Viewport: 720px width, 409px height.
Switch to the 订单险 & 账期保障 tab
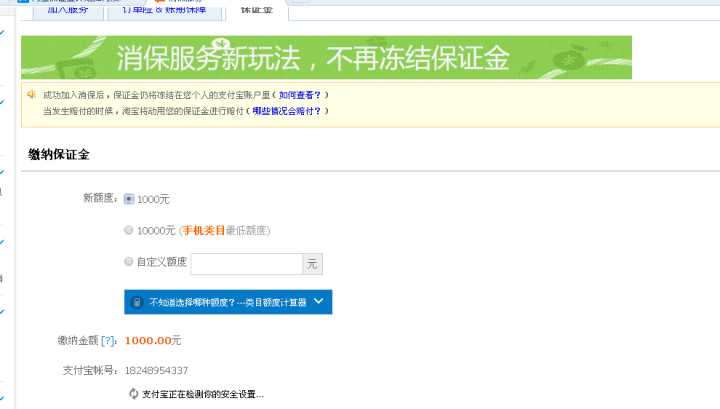point(164,10)
